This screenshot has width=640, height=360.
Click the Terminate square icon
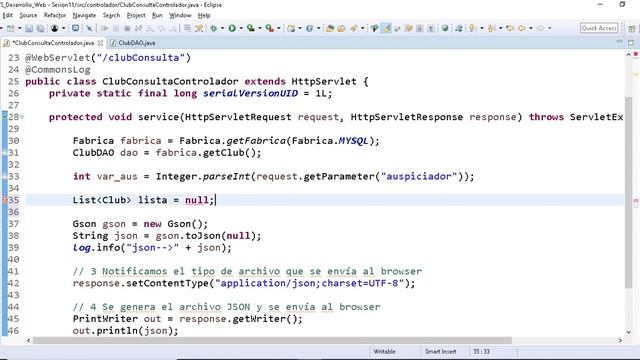coord(127,28)
